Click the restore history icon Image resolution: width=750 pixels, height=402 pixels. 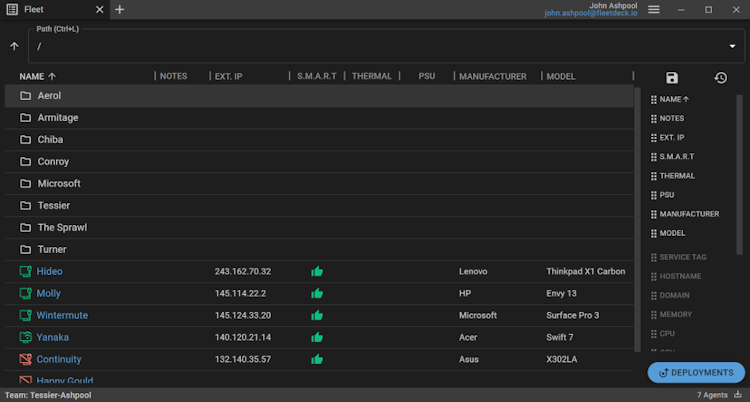point(720,78)
